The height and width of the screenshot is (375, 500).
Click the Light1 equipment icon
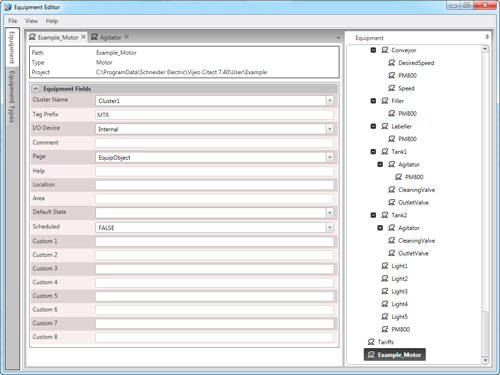click(385, 266)
